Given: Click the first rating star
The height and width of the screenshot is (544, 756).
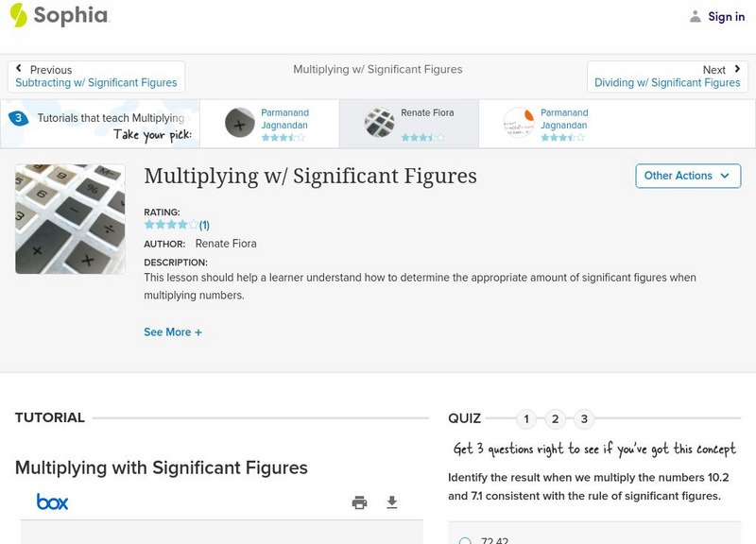Looking at the screenshot, I should coord(146,225).
